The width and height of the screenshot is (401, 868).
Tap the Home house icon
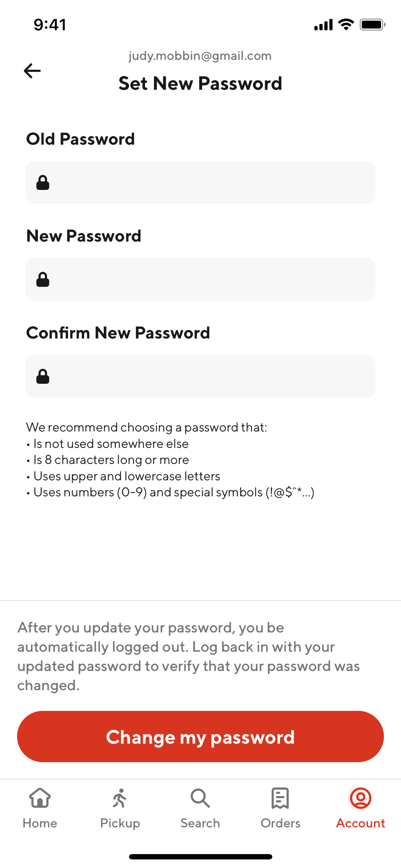40,798
